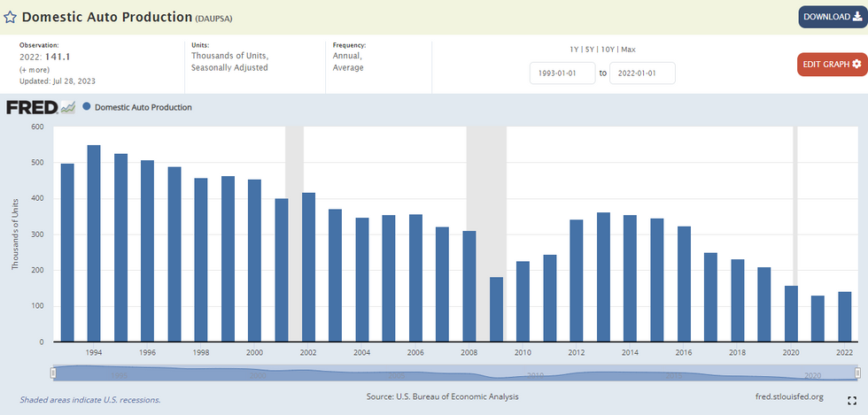
Task: Select the 1Y date range
Action: coord(575,50)
